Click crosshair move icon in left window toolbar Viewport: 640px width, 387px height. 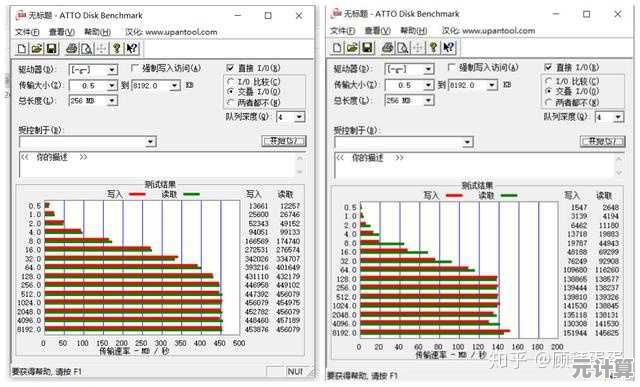pos(102,49)
